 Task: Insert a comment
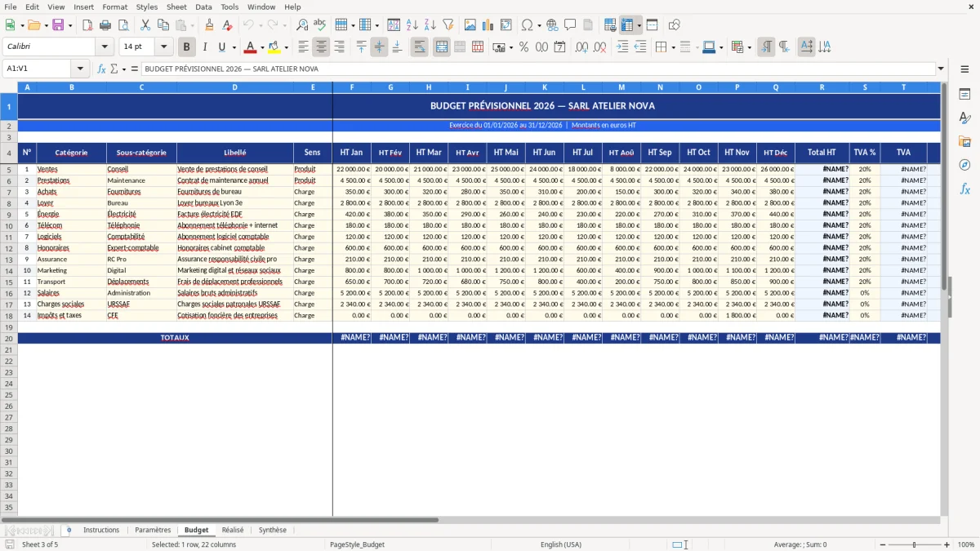click(570, 25)
